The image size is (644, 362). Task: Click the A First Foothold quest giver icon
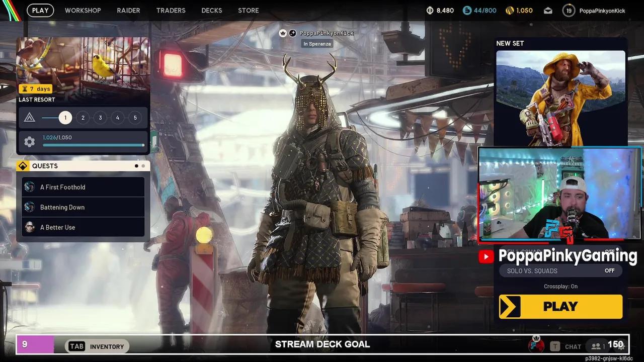[x=30, y=187]
